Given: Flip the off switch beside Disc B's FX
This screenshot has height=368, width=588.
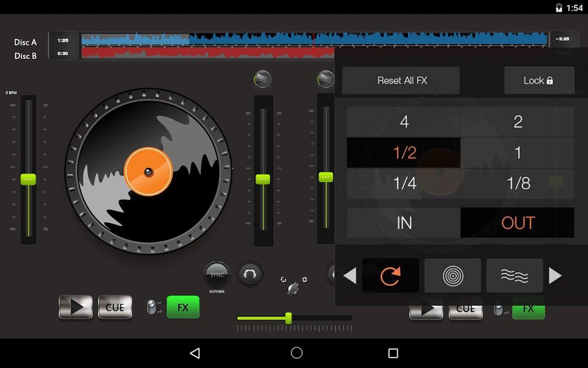Looking at the screenshot, I should pos(498,310).
